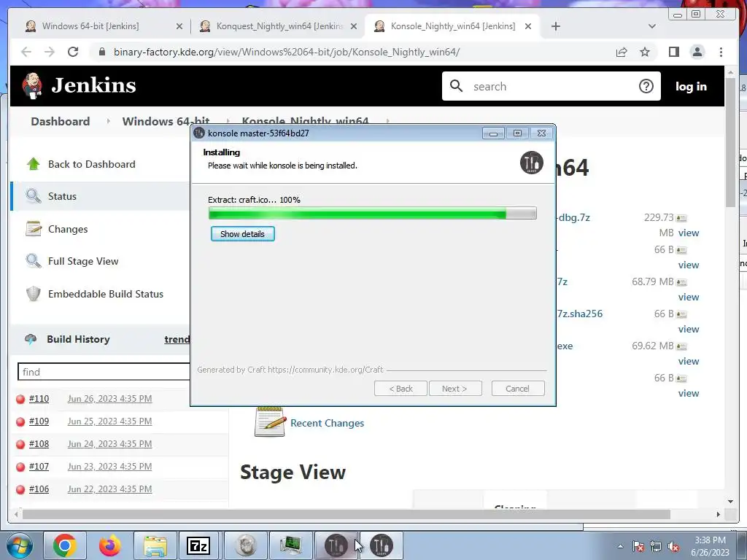Open the Recent Changes link
747x560 pixels.
pos(327,423)
